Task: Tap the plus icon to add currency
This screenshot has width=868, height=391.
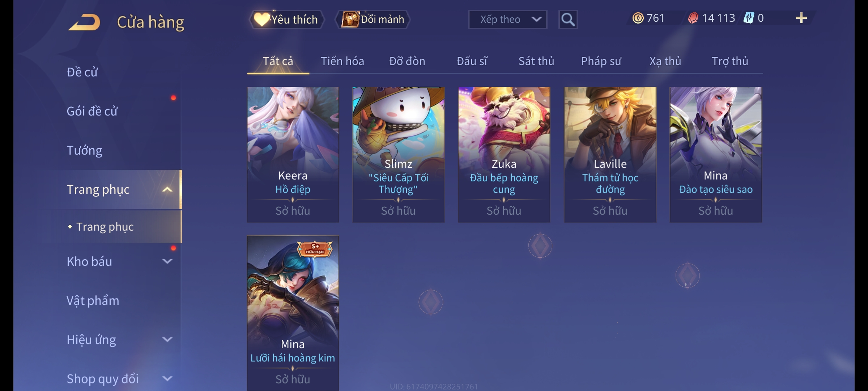Action: (x=801, y=18)
